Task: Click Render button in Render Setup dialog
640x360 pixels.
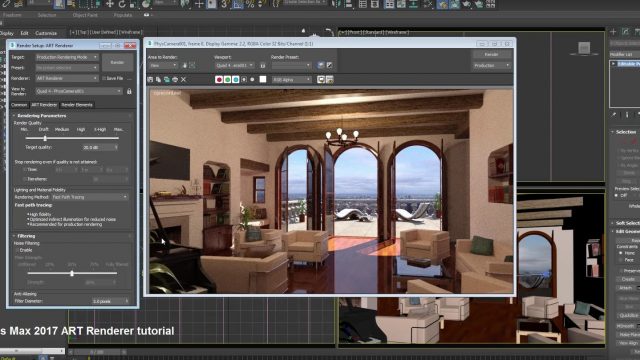Action: coord(117,62)
